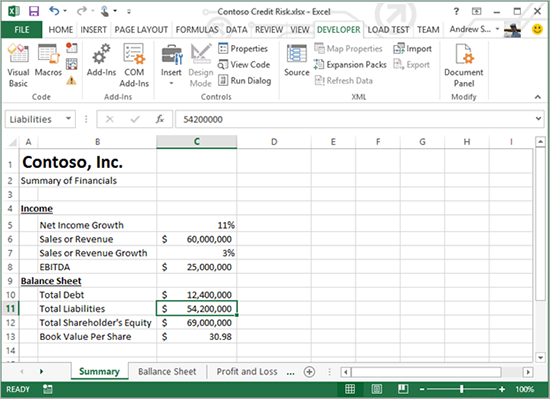
Task: Click XML Import
Action: [x=412, y=48]
